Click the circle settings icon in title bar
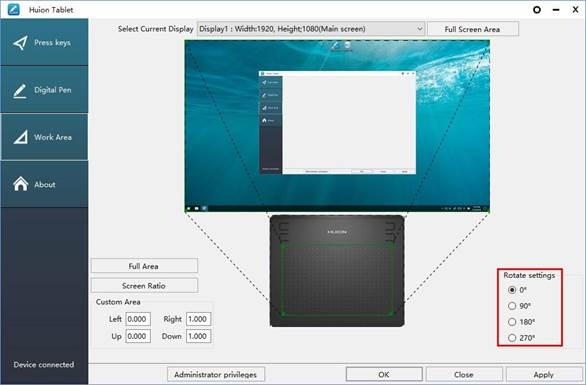 [x=537, y=10]
